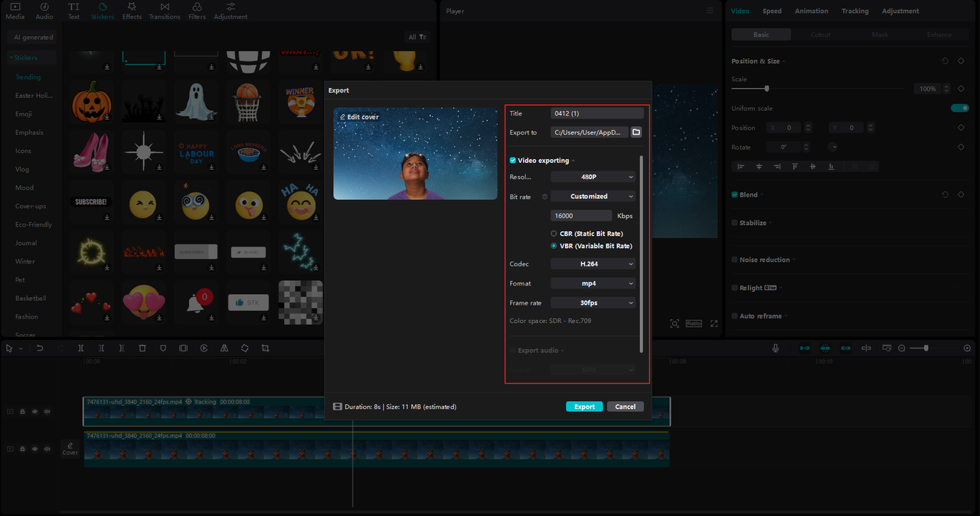Click the Export button
This screenshot has height=516, width=980.
584,407
